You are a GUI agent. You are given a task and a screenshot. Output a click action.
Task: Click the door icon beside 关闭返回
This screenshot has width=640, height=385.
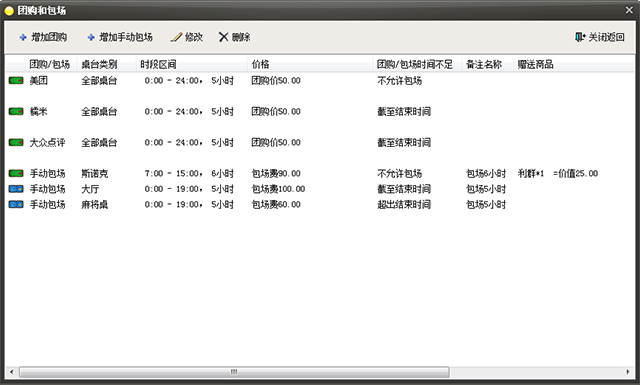pyautogui.click(x=580, y=37)
